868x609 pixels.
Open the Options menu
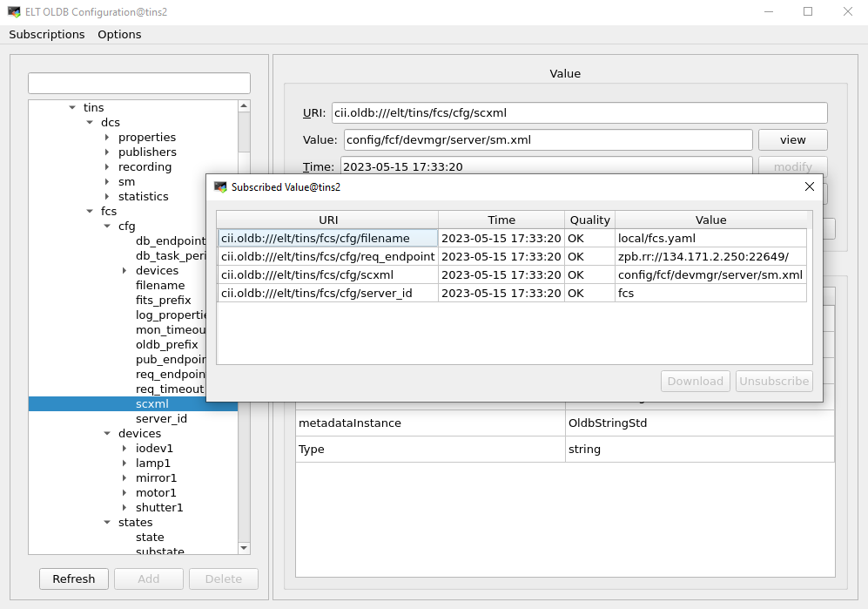click(119, 35)
